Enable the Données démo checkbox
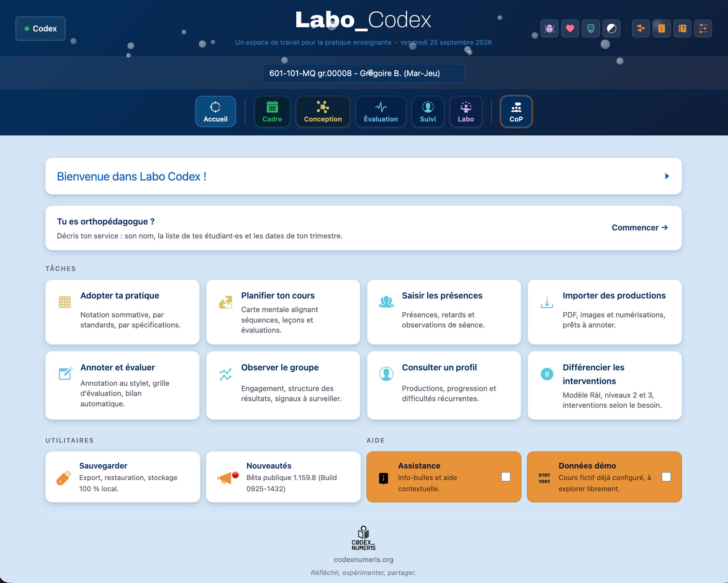The width and height of the screenshot is (728, 583). (666, 477)
